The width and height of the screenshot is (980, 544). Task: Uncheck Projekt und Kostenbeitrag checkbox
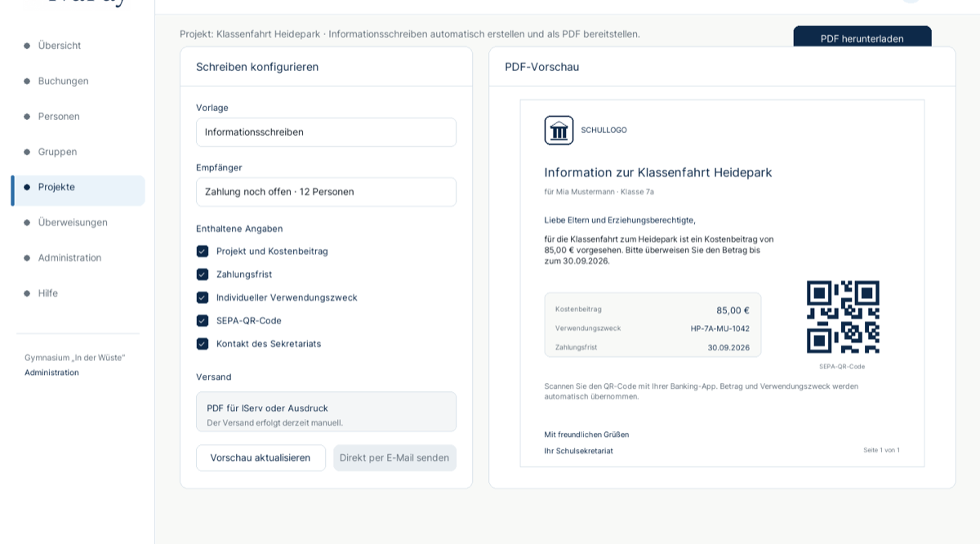pyautogui.click(x=203, y=252)
